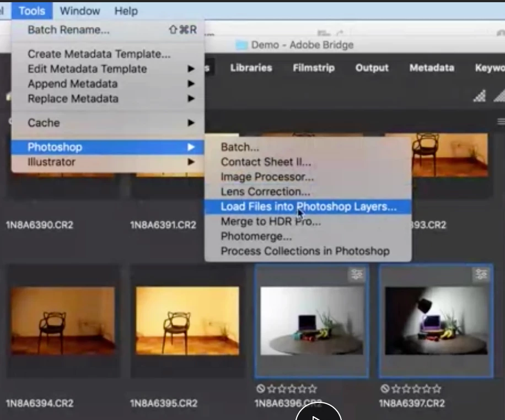The image size is (505, 420).
Task: Click filename 1N8A6391.CR2
Action: 163,225
